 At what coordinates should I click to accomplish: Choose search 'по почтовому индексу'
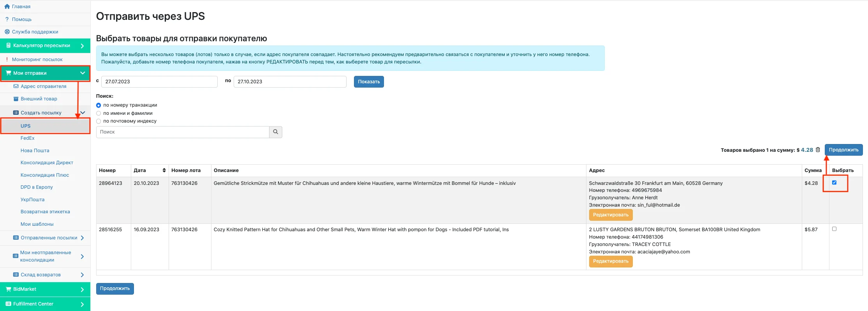(99, 121)
